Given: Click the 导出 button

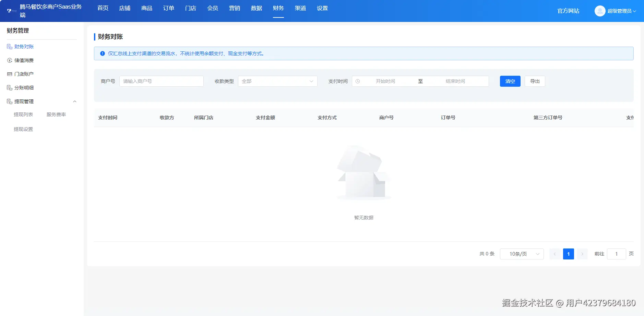Looking at the screenshot, I should click(535, 81).
